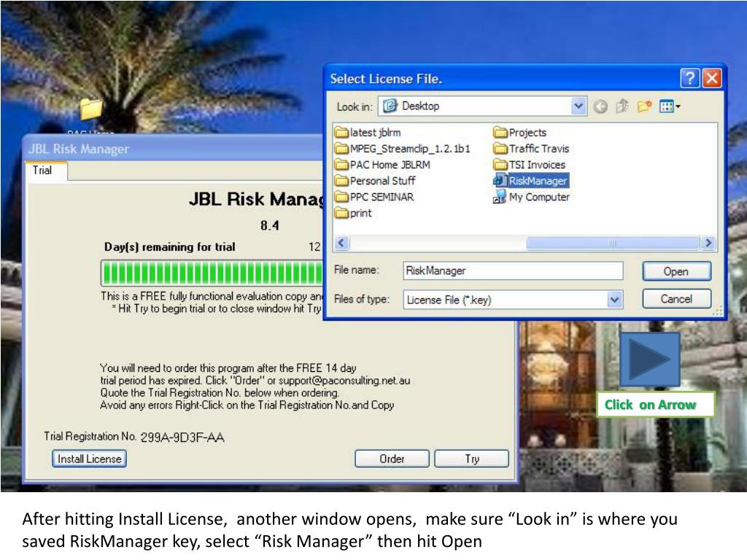Go up one folder level icon
747x560 pixels.
coord(622,106)
